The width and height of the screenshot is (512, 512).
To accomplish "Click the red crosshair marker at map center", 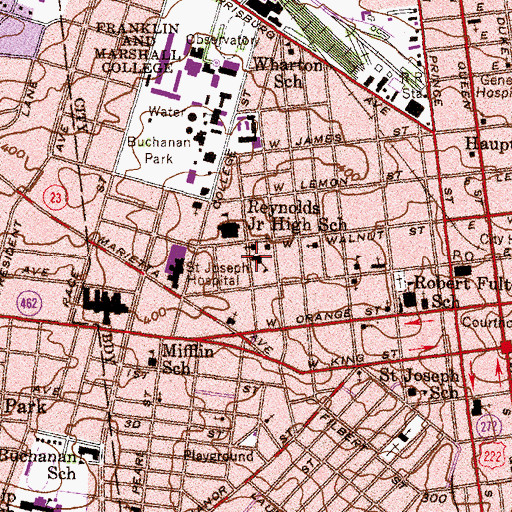I will [x=257, y=256].
